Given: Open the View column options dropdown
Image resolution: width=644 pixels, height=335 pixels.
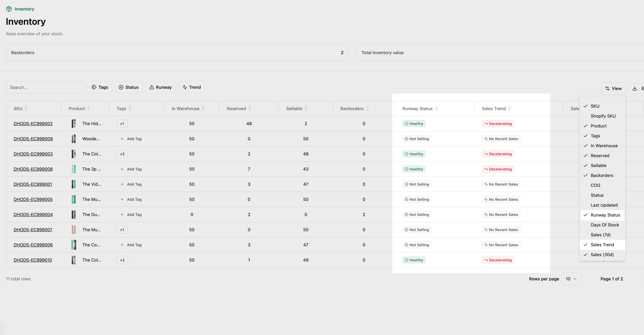Looking at the screenshot, I should (613, 88).
